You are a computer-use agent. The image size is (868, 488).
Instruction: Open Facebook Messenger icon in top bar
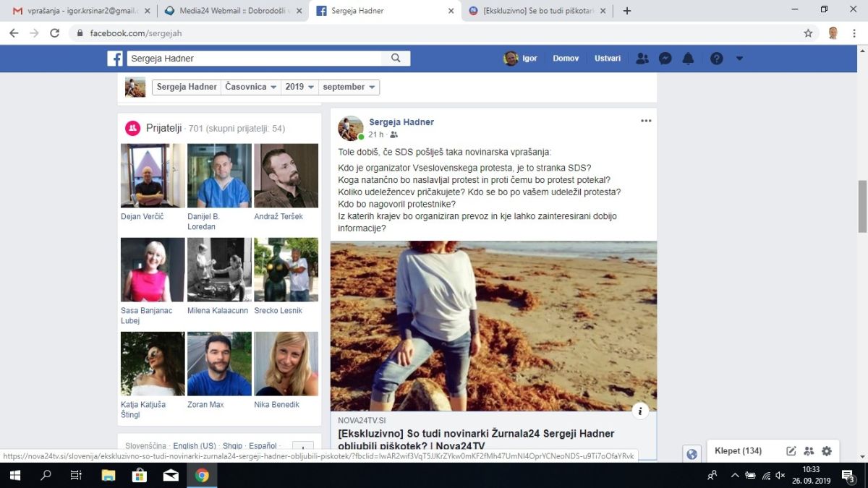pos(665,59)
